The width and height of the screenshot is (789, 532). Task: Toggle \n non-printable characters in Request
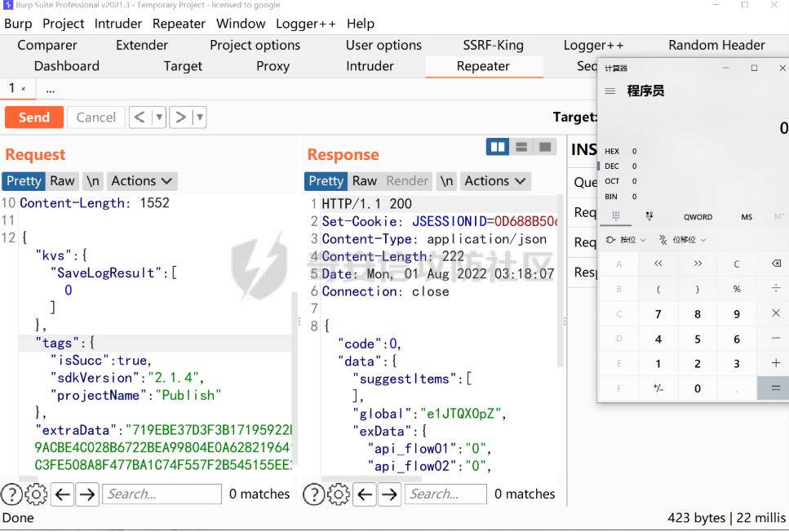click(92, 181)
